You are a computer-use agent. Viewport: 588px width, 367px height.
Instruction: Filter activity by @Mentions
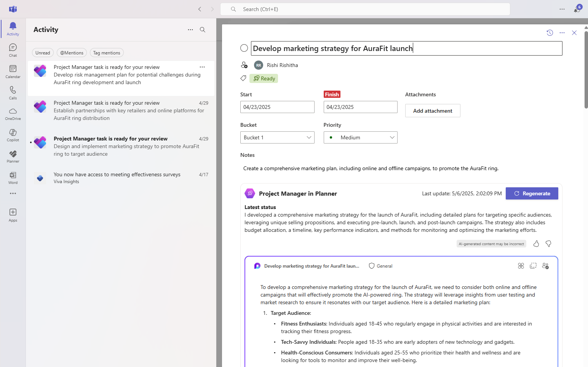click(x=71, y=53)
